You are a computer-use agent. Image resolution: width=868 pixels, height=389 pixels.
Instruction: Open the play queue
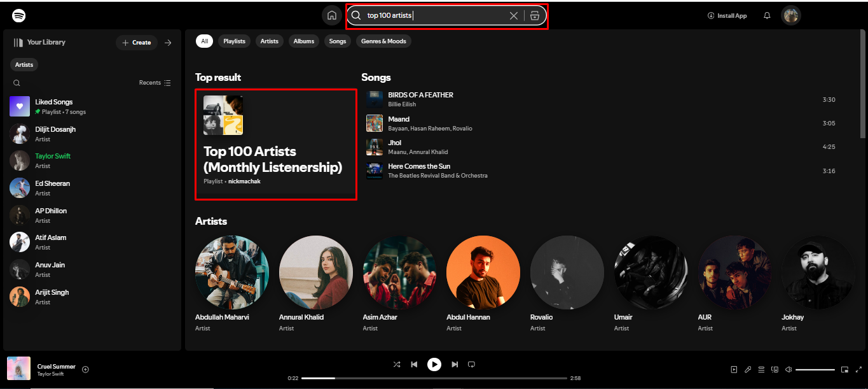[x=761, y=369]
